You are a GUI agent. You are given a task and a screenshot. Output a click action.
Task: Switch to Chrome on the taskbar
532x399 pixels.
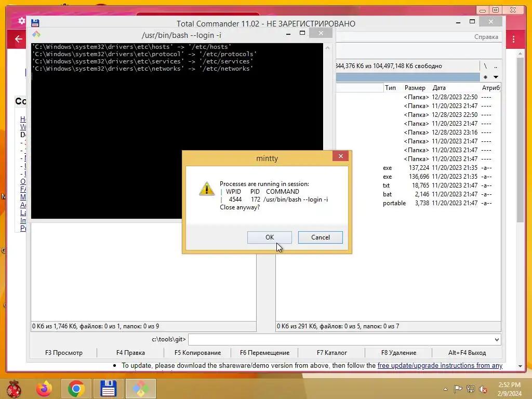76,389
